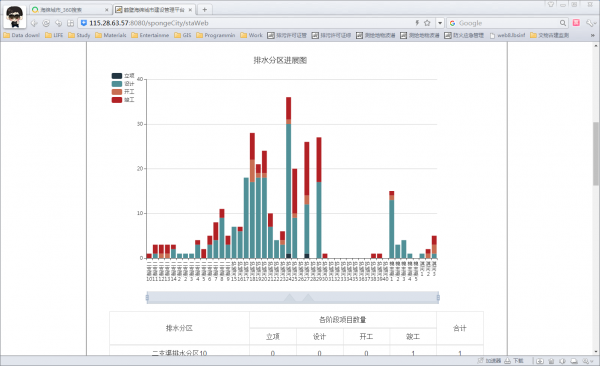Open the wrench tools menu

pyautogui.click(x=590, y=23)
